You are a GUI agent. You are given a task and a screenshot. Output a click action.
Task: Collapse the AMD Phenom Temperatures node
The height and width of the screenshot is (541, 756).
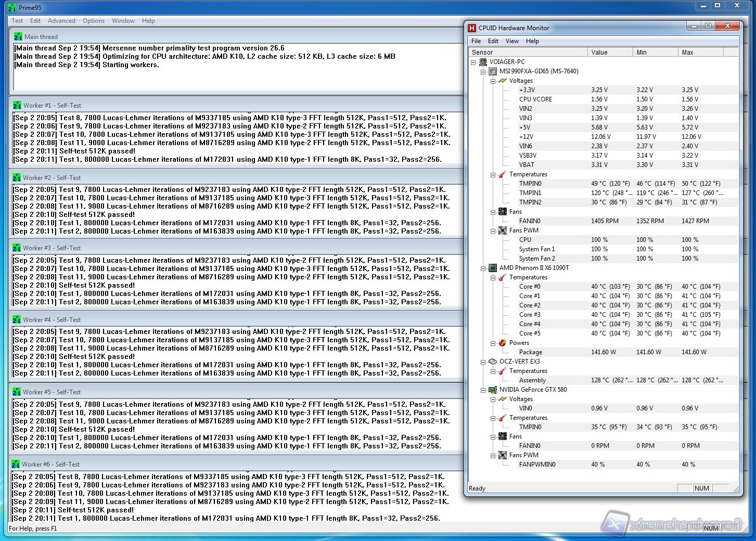[493, 277]
